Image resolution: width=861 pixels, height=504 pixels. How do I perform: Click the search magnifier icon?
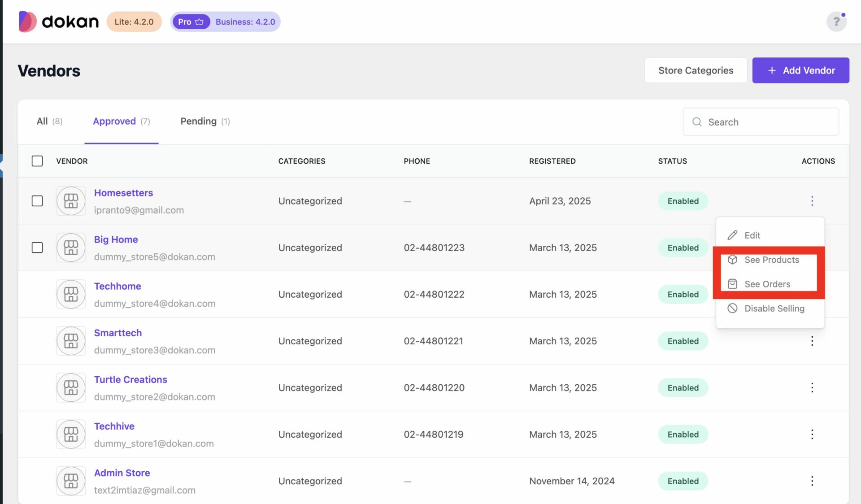coord(696,122)
